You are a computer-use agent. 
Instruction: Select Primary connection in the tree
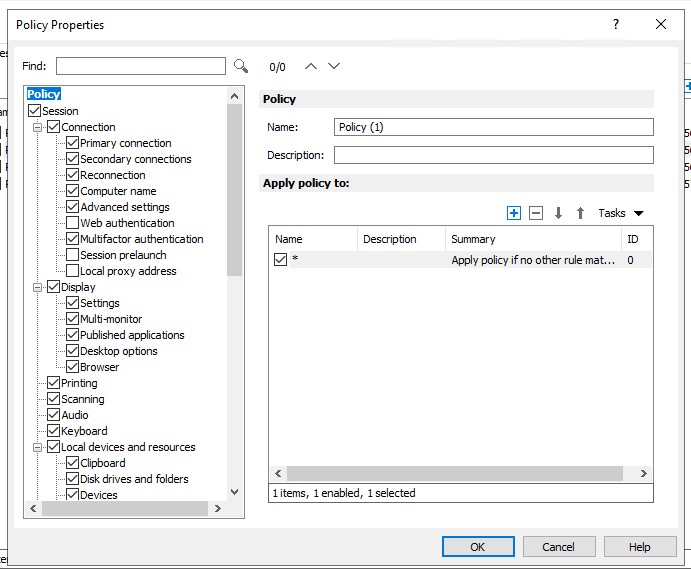125,143
